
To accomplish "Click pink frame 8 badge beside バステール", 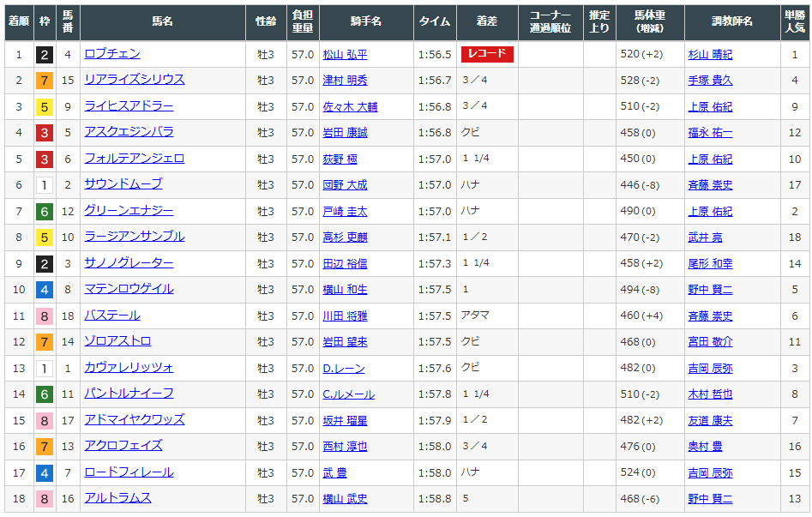I will [45, 316].
